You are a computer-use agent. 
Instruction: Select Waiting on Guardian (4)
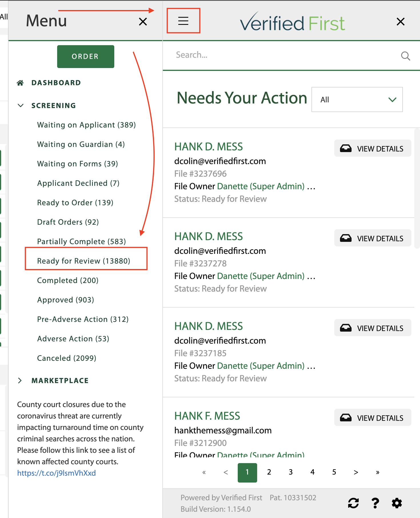pos(81,144)
